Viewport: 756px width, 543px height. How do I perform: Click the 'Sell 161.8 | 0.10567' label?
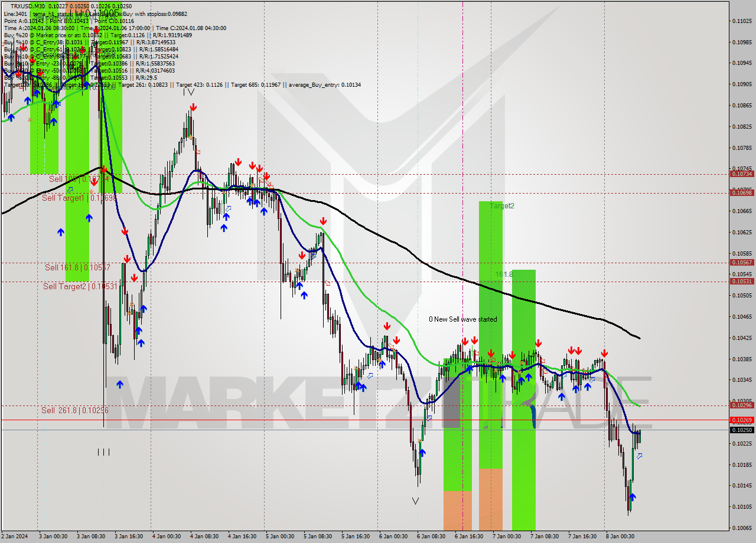(77, 267)
